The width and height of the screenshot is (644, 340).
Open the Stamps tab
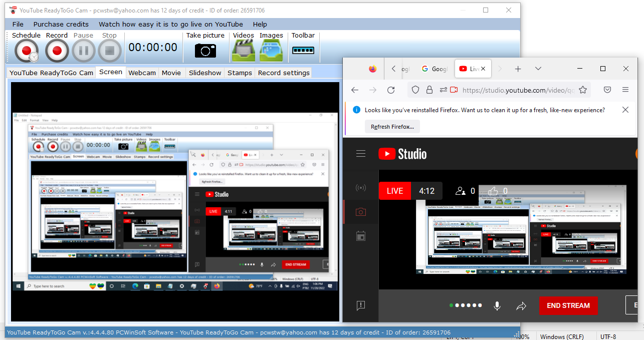pos(240,73)
